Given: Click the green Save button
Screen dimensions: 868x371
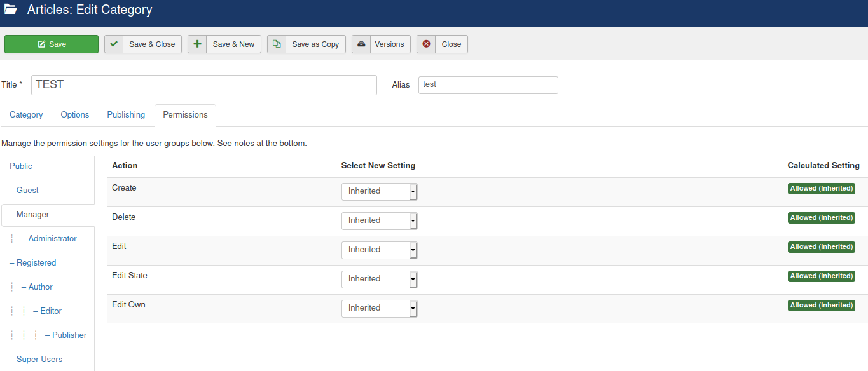Looking at the screenshot, I should point(52,44).
